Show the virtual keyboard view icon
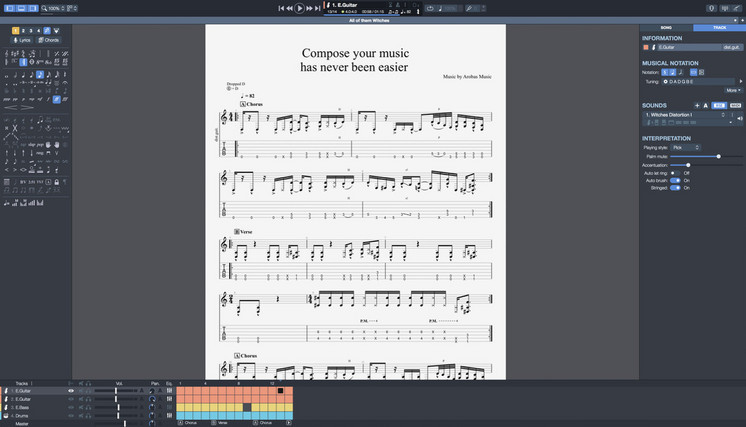Image resolution: width=746 pixels, height=427 pixels. [724, 8]
